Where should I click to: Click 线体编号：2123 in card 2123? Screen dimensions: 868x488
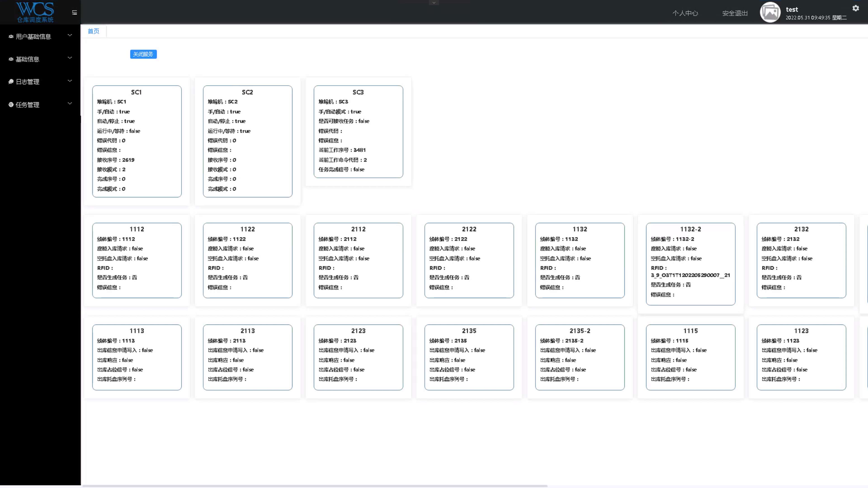[x=337, y=341]
